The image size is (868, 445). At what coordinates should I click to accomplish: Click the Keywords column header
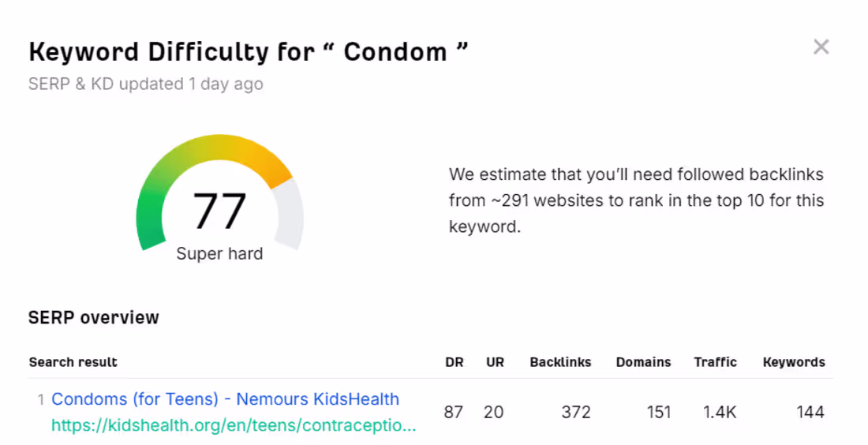pos(794,362)
